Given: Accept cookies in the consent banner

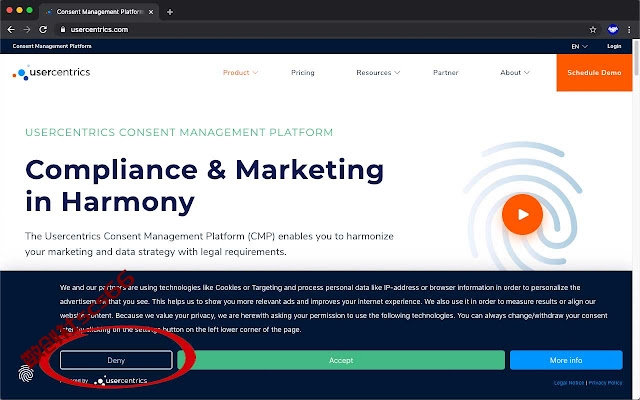Looking at the screenshot, I should pos(341,360).
